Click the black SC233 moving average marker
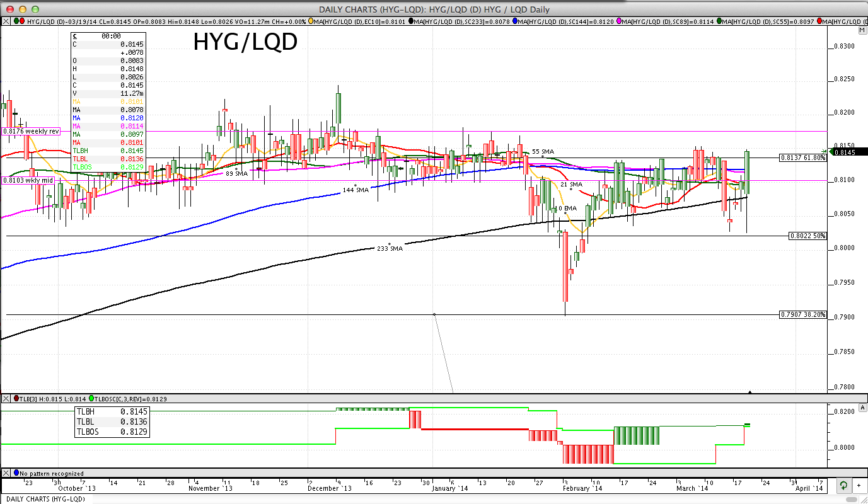868x504 pixels. tap(412, 21)
